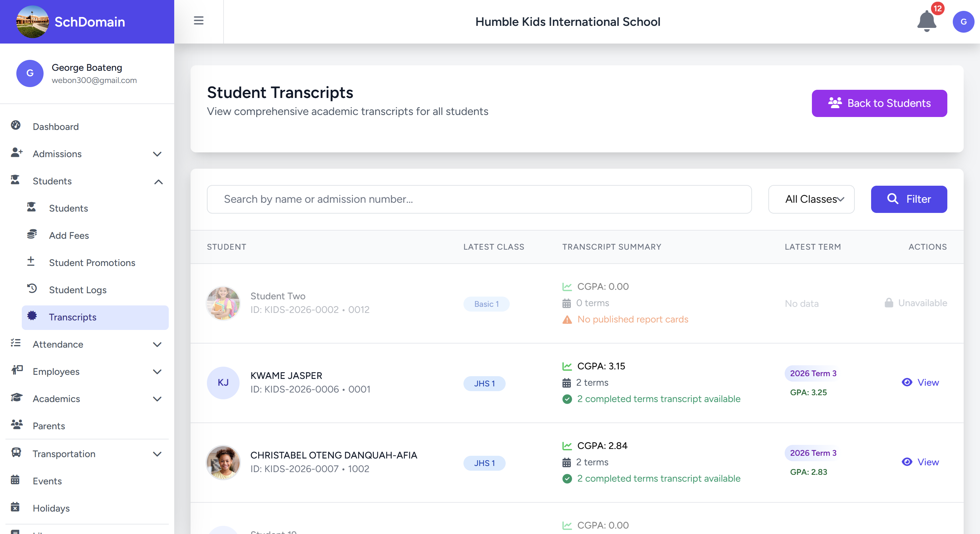
Task: Click George Boateng's sidebar avatar
Action: tap(30, 73)
